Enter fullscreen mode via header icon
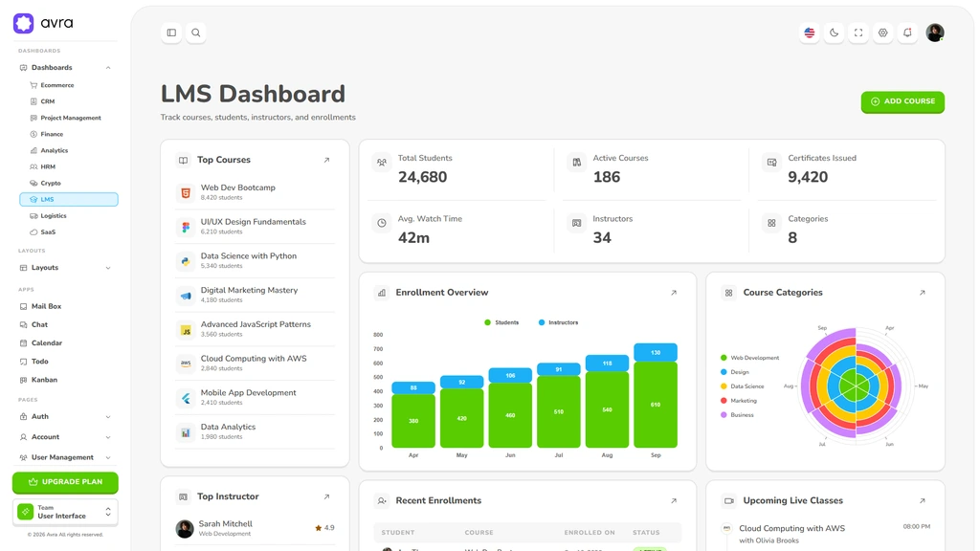The height and width of the screenshot is (551, 980). 858,33
